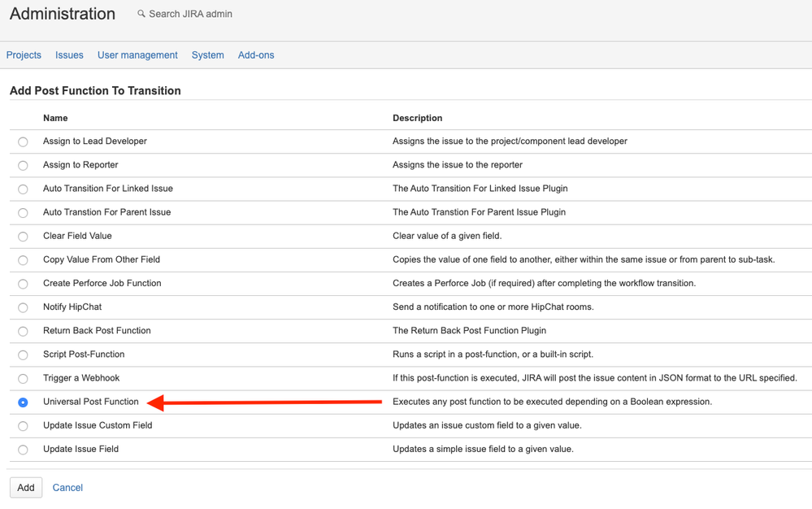Click the Clear Field Value name text
This screenshot has height=509, width=812.
click(x=78, y=236)
